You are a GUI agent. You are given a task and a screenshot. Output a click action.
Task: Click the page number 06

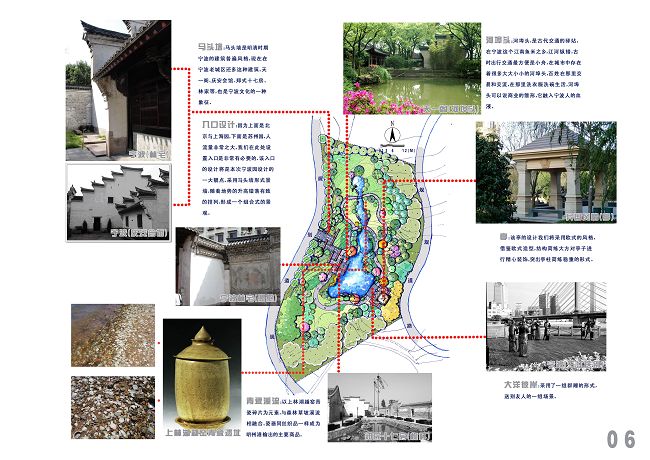pos(620,438)
